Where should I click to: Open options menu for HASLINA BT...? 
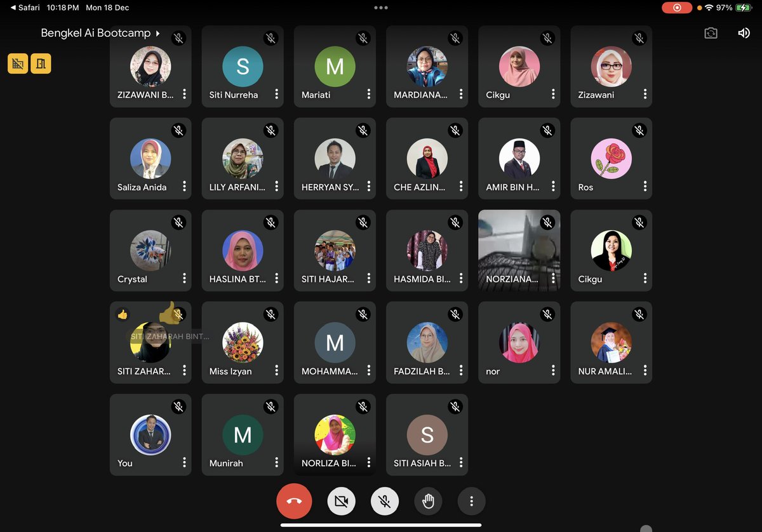coord(277,279)
